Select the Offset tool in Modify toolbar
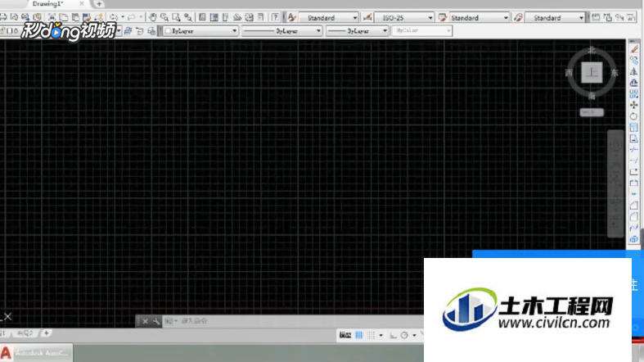 [634, 83]
